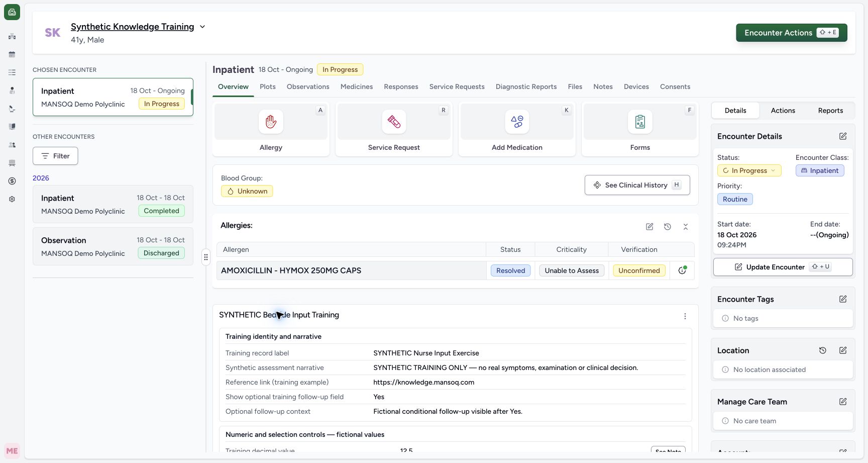Open the SYNTHETIC Bedside Input Training options menu

tap(685, 316)
